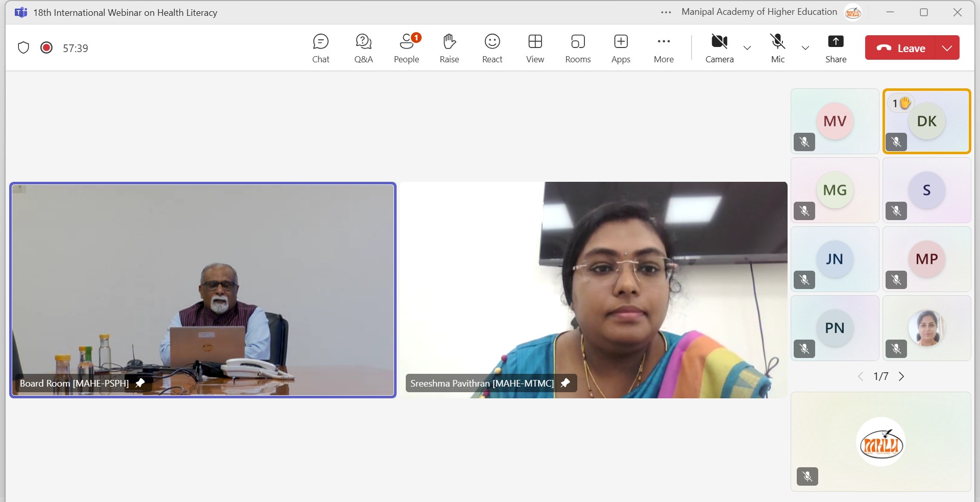Unmute the Mic
Image resolution: width=980 pixels, height=502 pixels.
[777, 49]
